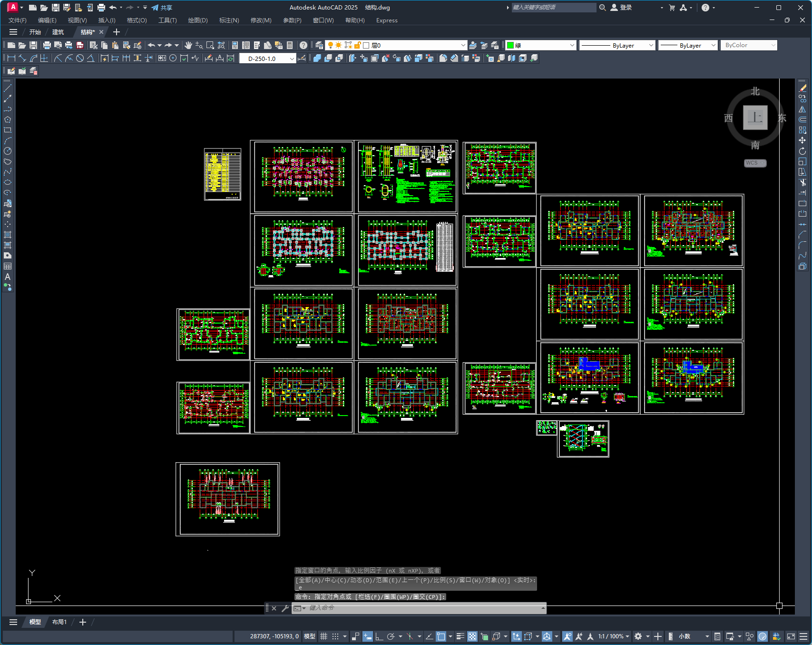
Task: Click the Diameter dimension tool icon
Action: click(x=80, y=58)
